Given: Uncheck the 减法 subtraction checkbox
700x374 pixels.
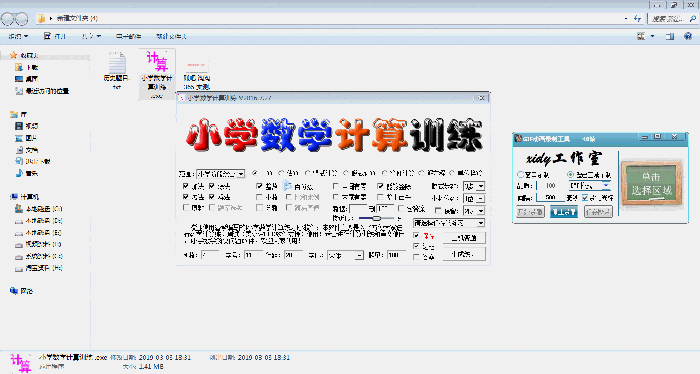Looking at the screenshot, I should pyautogui.click(x=212, y=186).
